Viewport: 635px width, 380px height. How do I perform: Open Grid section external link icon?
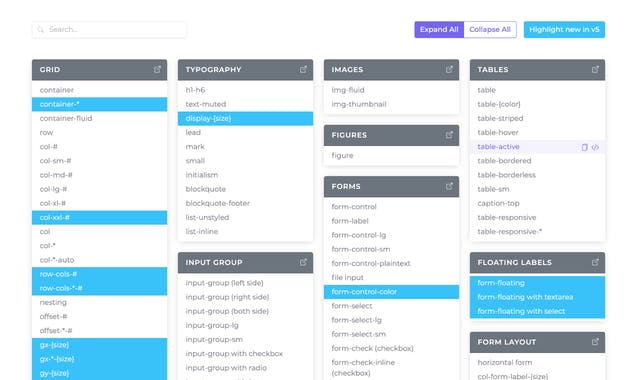click(158, 69)
